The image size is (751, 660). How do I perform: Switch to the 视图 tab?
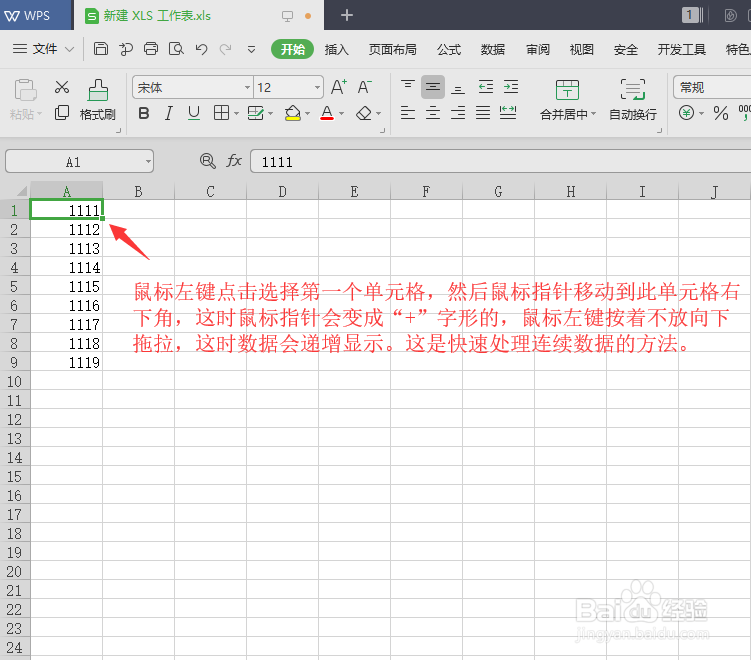pyautogui.click(x=581, y=49)
